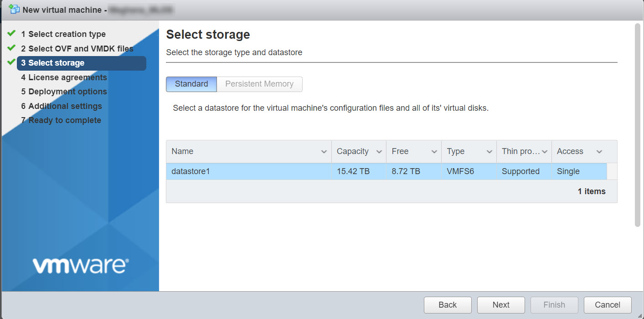Image resolution: width=644 pixels, height=319 pixels.
Task: Open step 7 Ready to complete
Action: coord(61,120)
